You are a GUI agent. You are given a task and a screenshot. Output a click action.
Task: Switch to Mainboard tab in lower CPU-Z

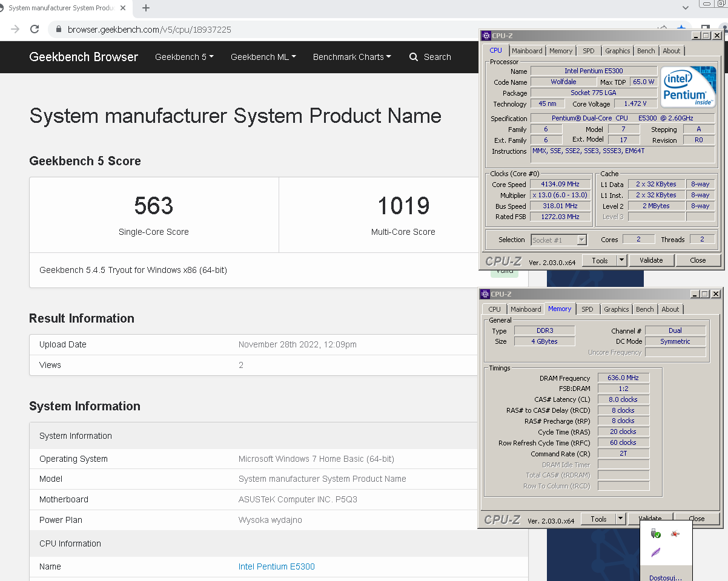(x=526, y=309)
